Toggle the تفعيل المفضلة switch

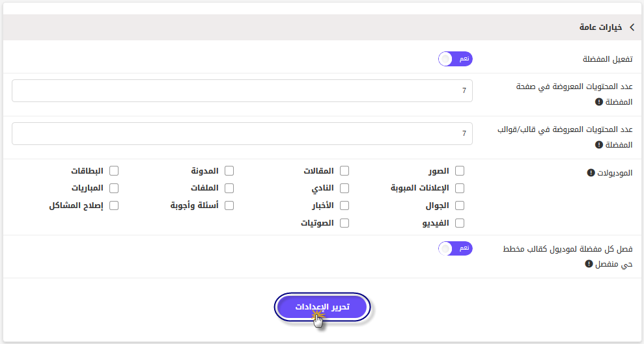[x=455, y=59]
